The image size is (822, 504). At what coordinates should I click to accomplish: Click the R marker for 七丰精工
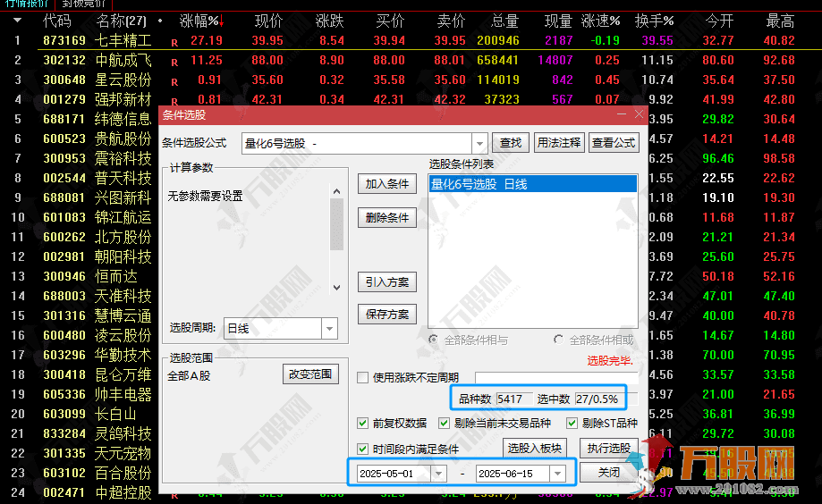[174, 43]
